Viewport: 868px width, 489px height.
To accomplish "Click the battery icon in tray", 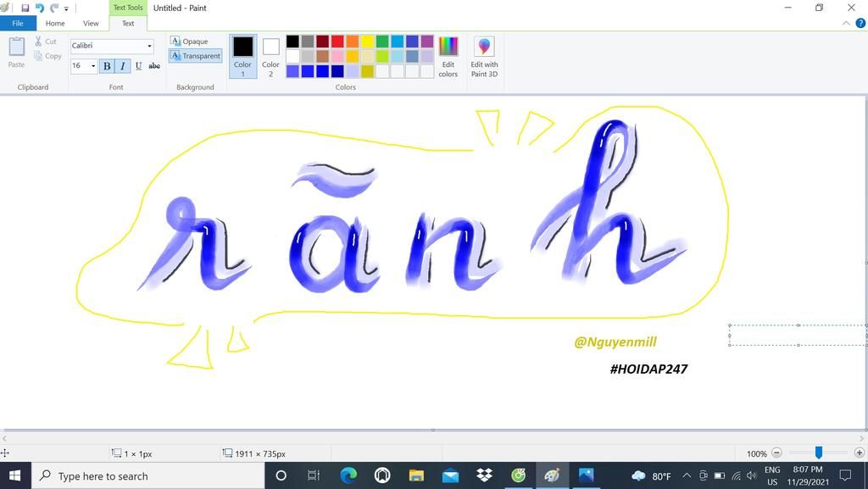I will [x=720, y=475].
